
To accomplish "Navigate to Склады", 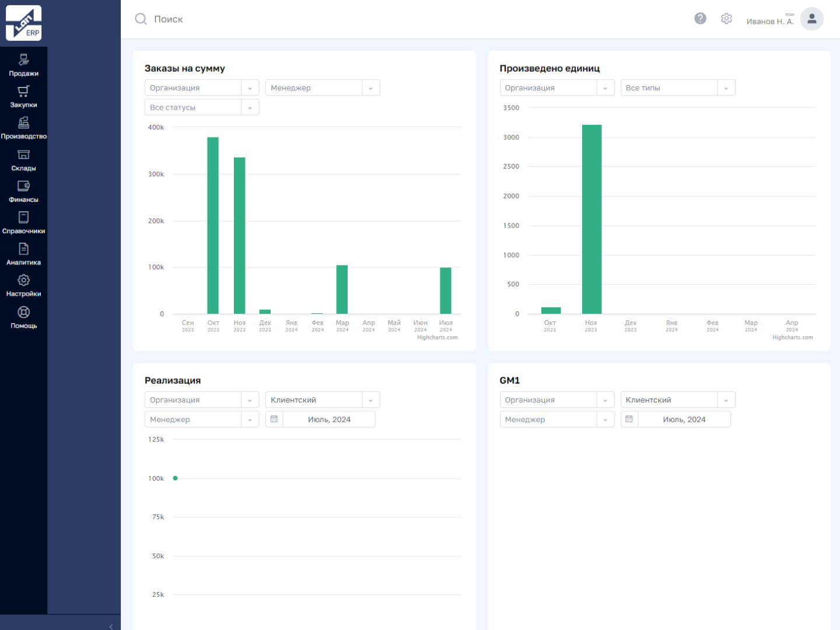I will pos(23,160).
